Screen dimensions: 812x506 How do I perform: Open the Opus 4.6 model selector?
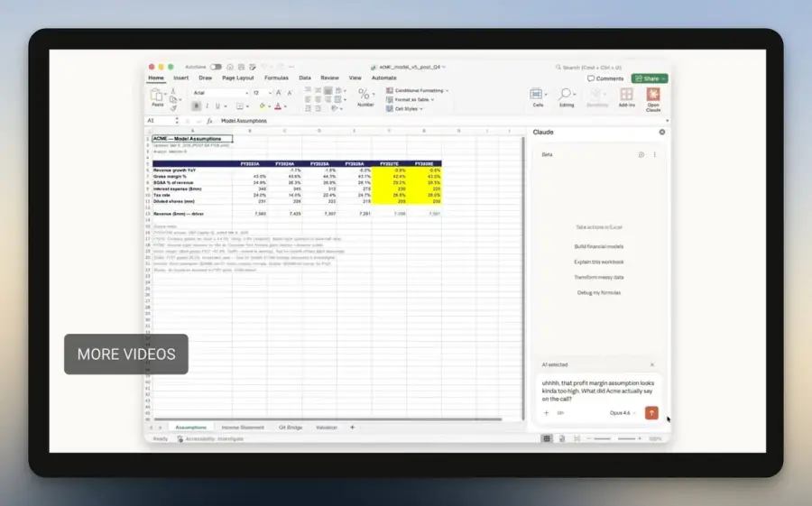pos(622,413)
